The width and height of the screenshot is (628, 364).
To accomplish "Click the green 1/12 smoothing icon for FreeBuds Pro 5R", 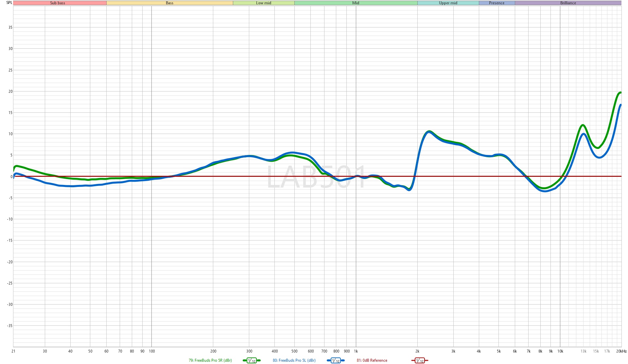I will coord(252,360).
